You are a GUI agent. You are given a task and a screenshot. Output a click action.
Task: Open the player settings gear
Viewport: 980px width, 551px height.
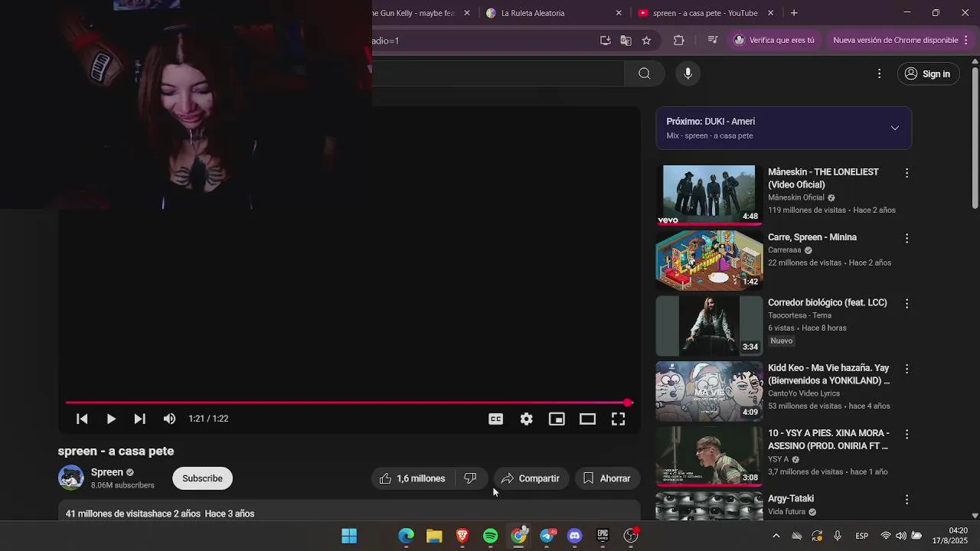(x=526, y=419)
